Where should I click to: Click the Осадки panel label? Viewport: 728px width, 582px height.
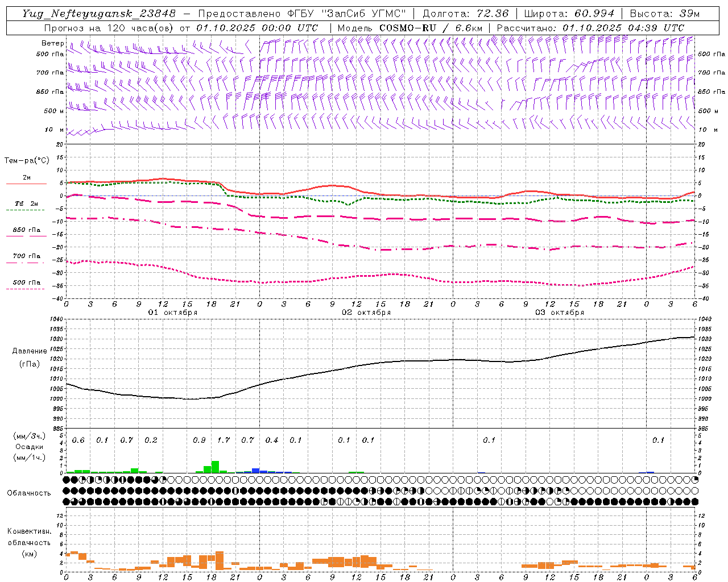pyautogui.click(x=30, y=447)
